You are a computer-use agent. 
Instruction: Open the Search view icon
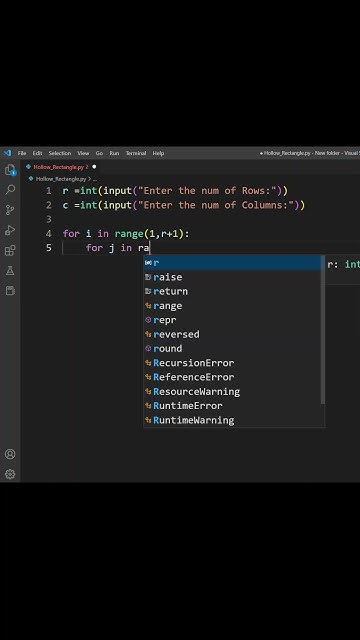coord(10,189)
